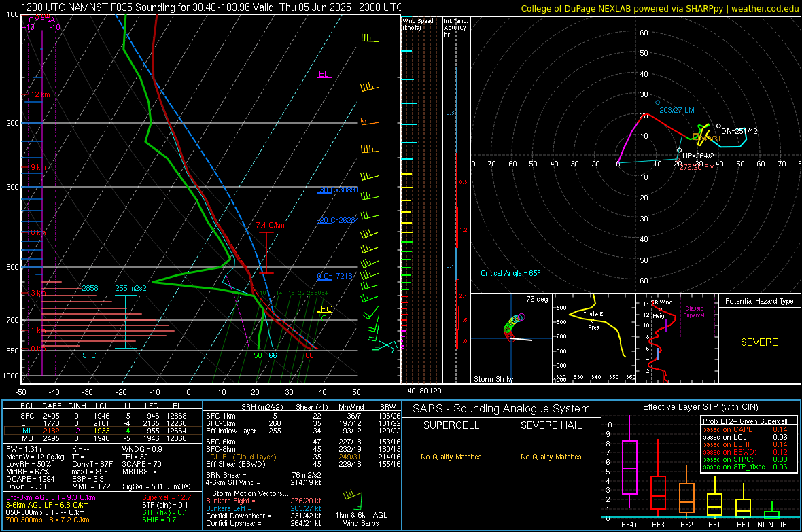This screenshot has height=532, width=802.
Task: Click the SEVERE HAIL column header
Action: (551, 425)
